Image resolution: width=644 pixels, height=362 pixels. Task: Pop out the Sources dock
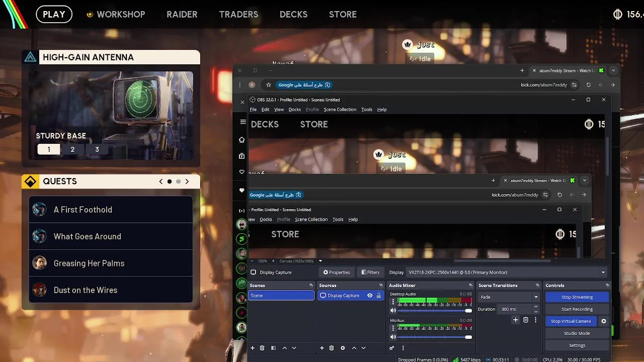pyautogui.click(x=380, y=286)
